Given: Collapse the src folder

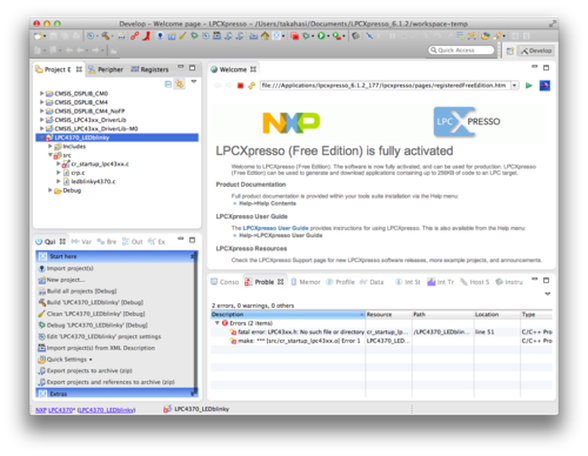Looking at the screenshot, I should coord(50,155).
